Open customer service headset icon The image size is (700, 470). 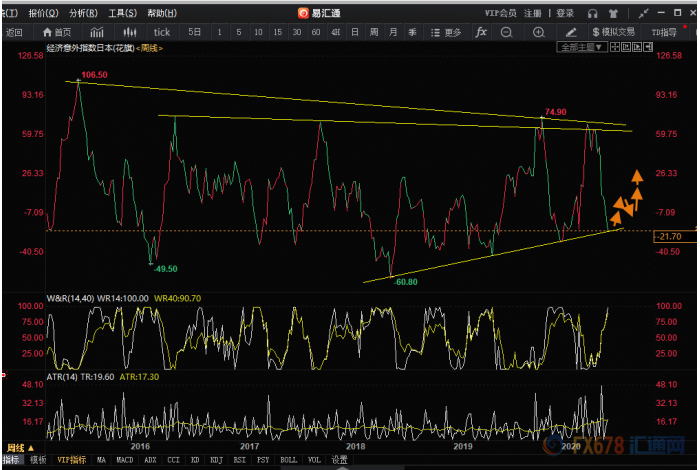pyautogui.click(x=593, y=13)
